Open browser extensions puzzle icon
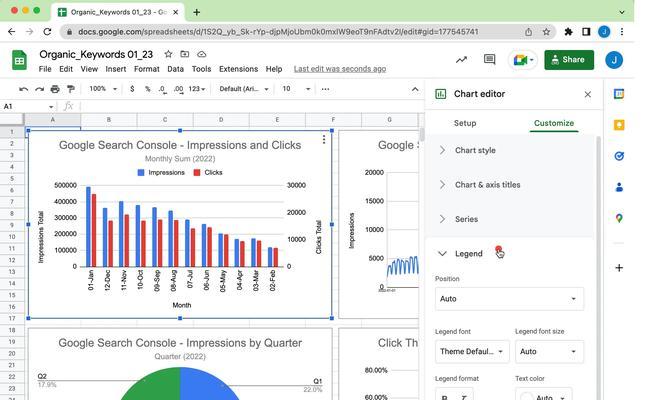The width and height of the screenshot is (667, 400). coord(568,31)
